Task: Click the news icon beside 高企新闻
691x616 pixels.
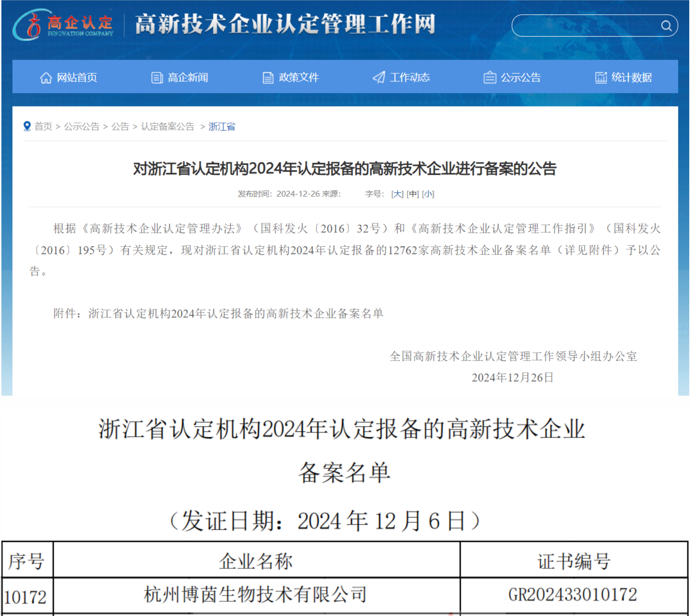Action: click(157, 77)
